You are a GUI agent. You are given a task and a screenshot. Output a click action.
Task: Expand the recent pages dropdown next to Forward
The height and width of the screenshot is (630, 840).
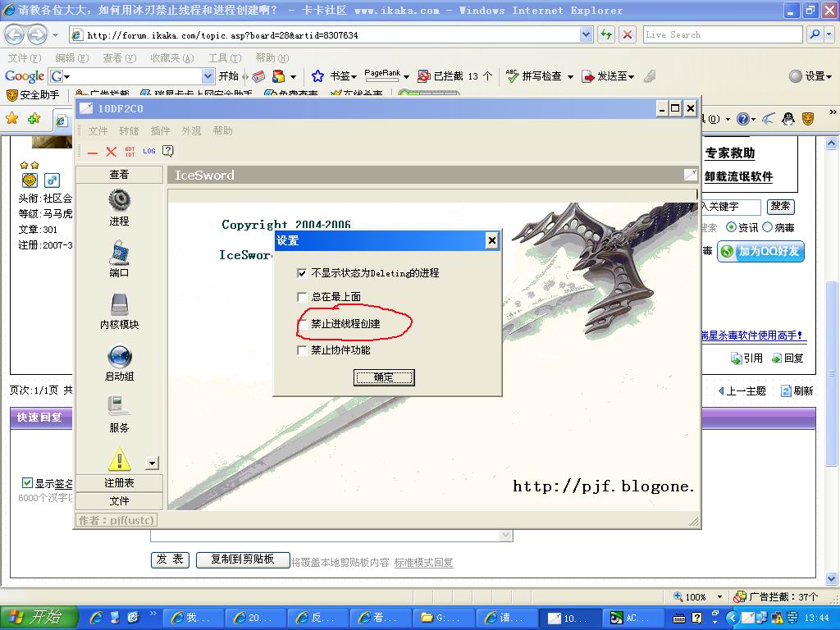[55, 35]
